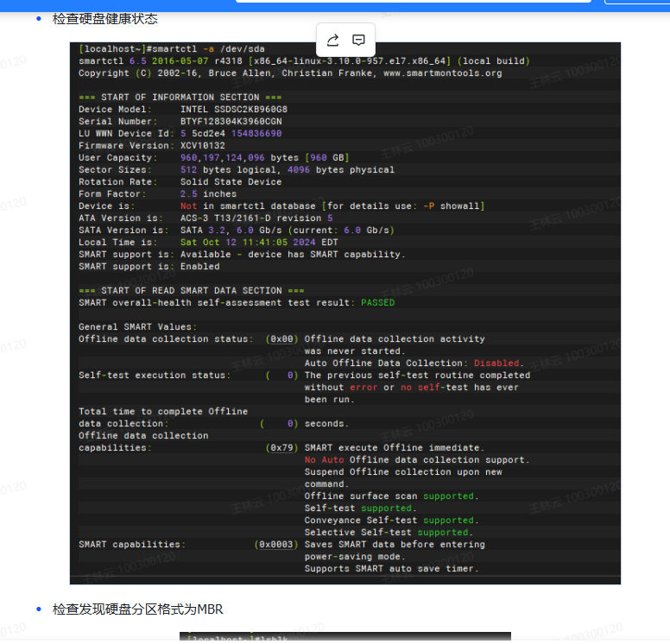Click hex value "(0x0003)" in SMART capabilities
Image resolution: width=670 pixels, height=644 pixels.
[x=276, y=545]
